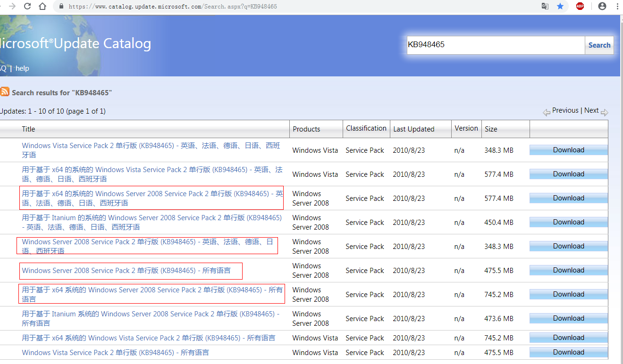Click the 450.4 MB size cell
Image resolution: width=623 pixels, height=364 pixels.
[x=499, y=222]
